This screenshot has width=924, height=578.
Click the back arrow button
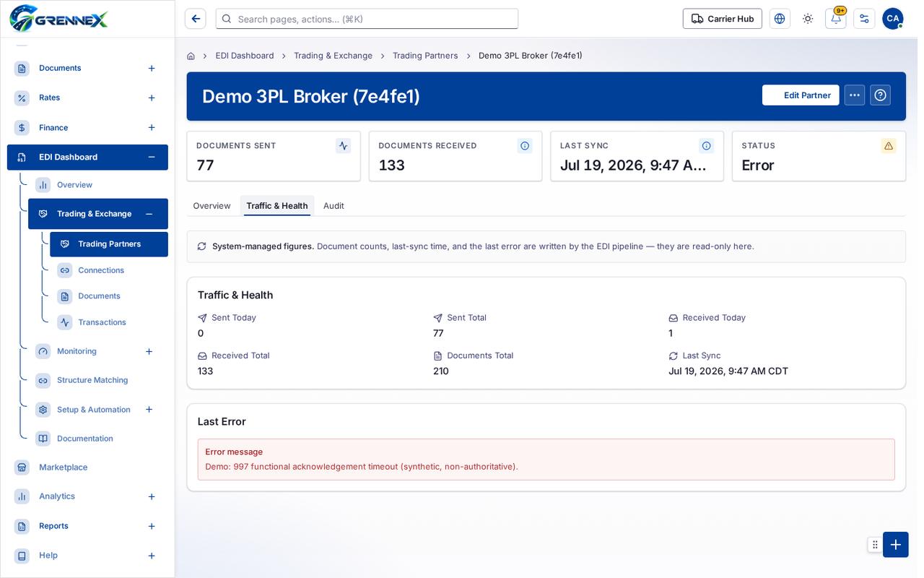coord(196,19)
